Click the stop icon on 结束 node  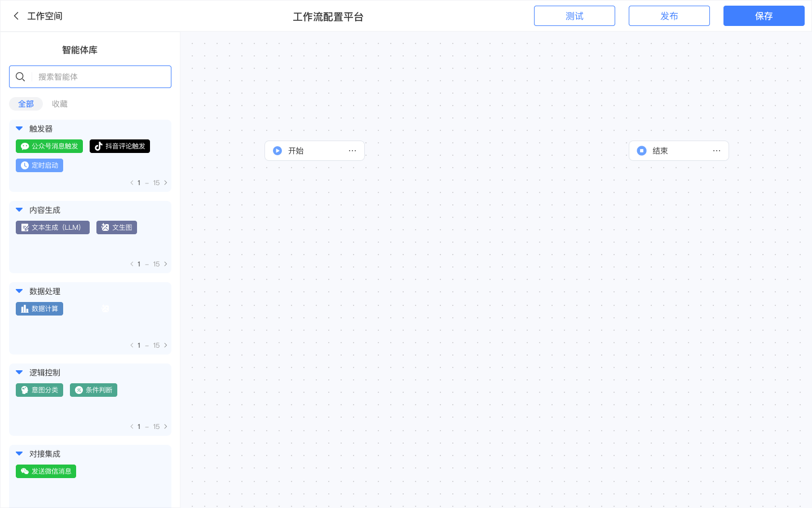[x=642, y=151]
